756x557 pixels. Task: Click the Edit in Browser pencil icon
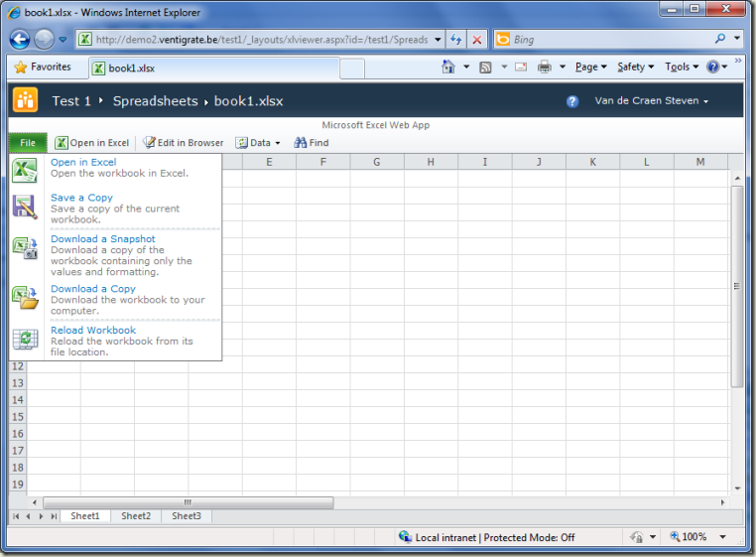tap(150, 142)
